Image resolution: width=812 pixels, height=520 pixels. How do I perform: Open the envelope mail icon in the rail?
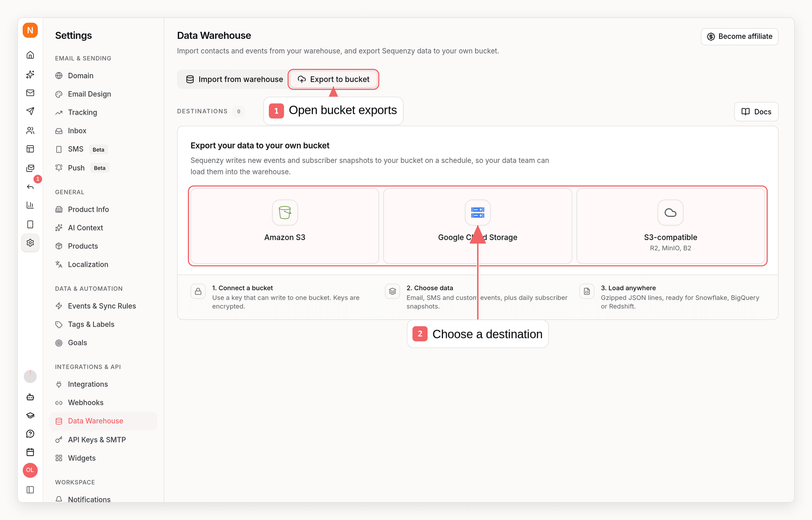[30, 93]
